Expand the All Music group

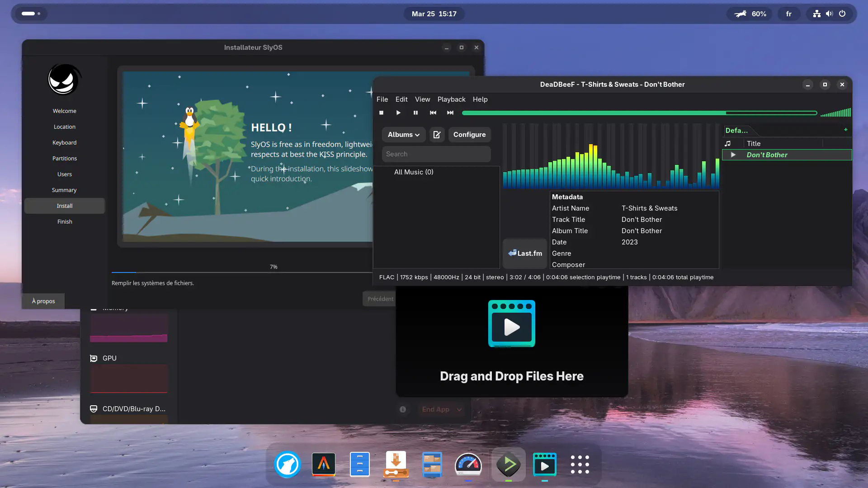pyautogui.click(x=413, y=172)
